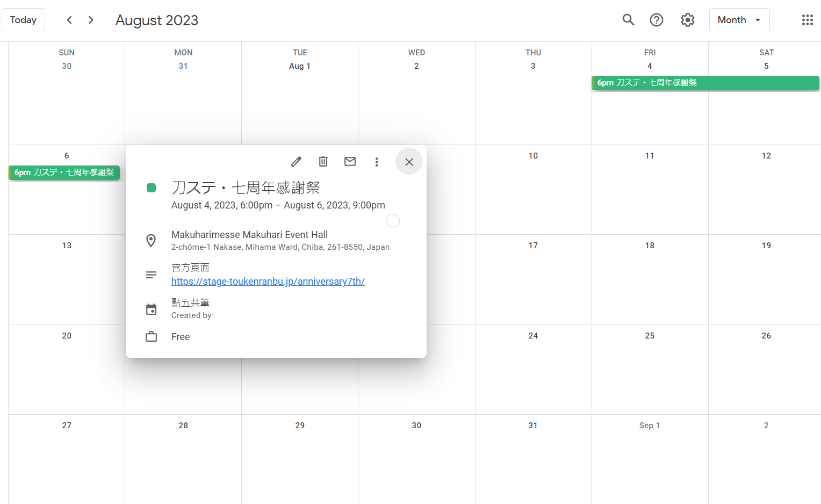The image size is (821, 504).
Task: Click the briefcase availability icon
Action: tap(152, 337)
